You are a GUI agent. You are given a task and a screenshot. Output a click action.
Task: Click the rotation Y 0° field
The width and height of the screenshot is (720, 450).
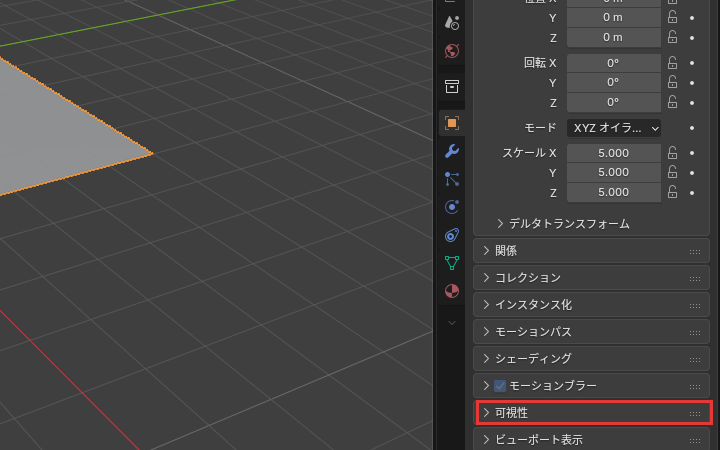[614, 83]
